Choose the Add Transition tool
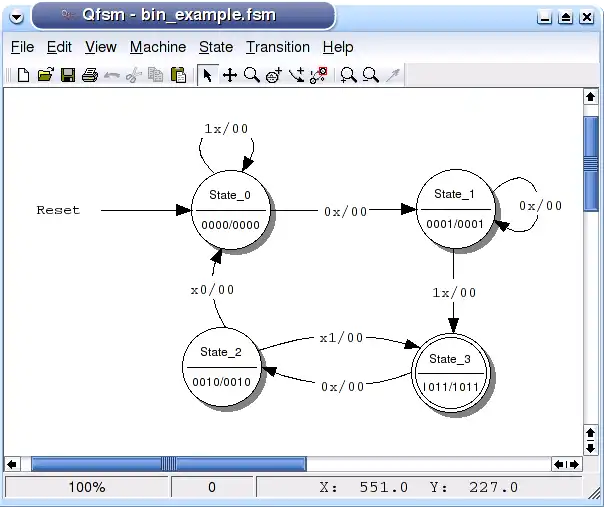Image resolution: width=604 pixels, height=507 pixels. [296, 75]
